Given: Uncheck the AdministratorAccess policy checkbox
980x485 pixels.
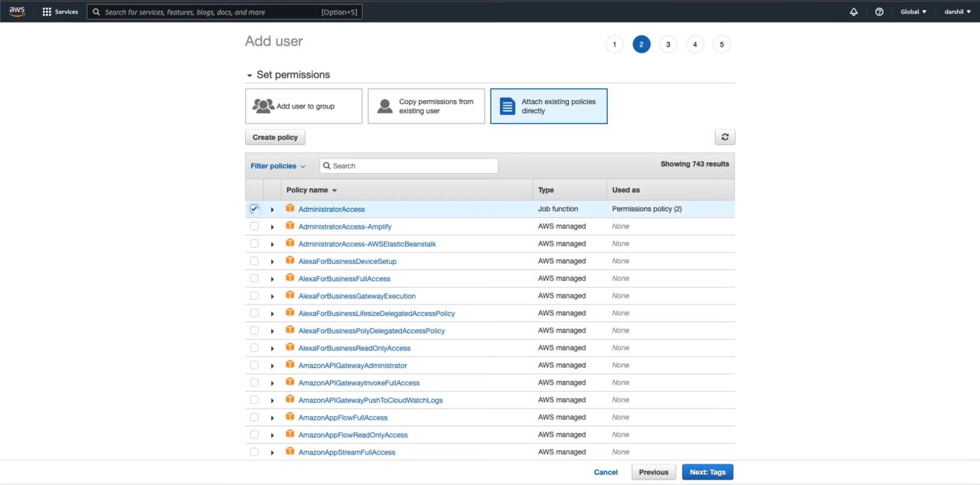Looking at the screenshot, I should click(x=254, y=209).
